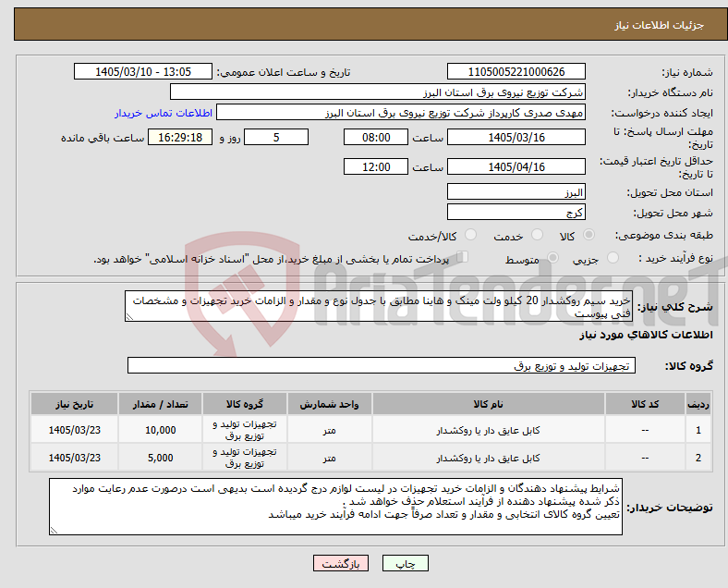Open buyer contact information link
Screen dimensions: 728x588
pyautogui.click(x=164, y=113)
